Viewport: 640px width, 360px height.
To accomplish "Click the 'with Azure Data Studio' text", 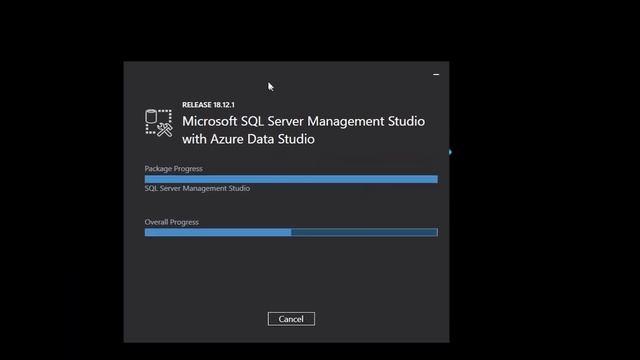I will coord(248,139).
